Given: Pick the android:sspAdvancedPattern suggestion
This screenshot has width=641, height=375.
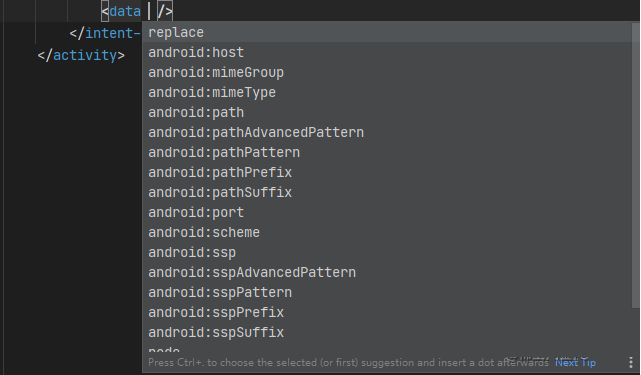Looking at the screenshot, I should pyautogui.click(x=387, y=273).
